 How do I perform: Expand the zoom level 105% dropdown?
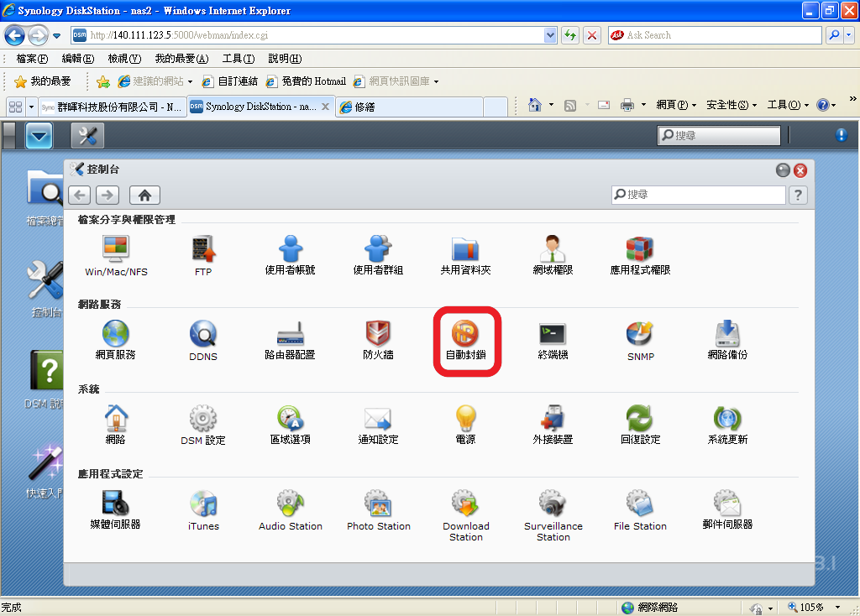pos(837,608)
